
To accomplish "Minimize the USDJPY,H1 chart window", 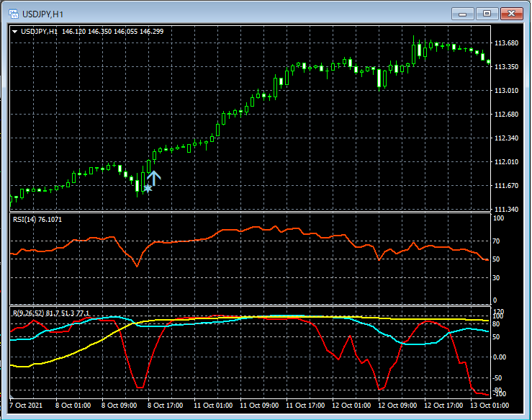I will (462, 13).
